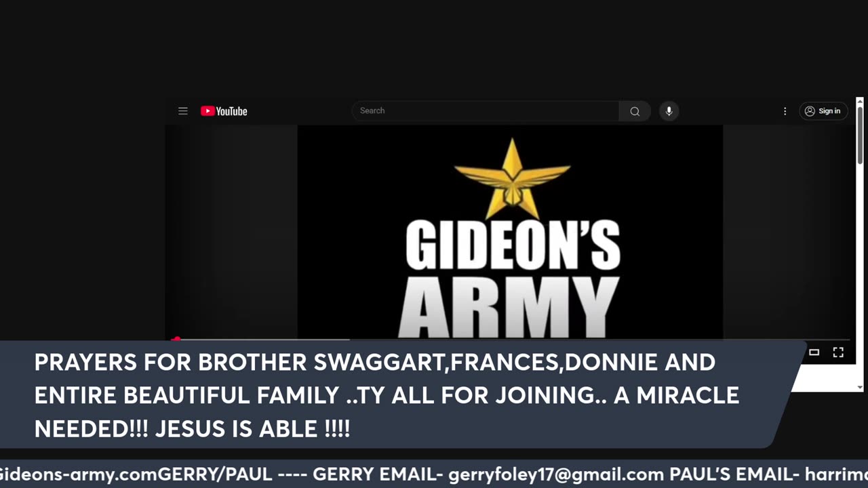Switch the player to theater mode

[814, 352]
